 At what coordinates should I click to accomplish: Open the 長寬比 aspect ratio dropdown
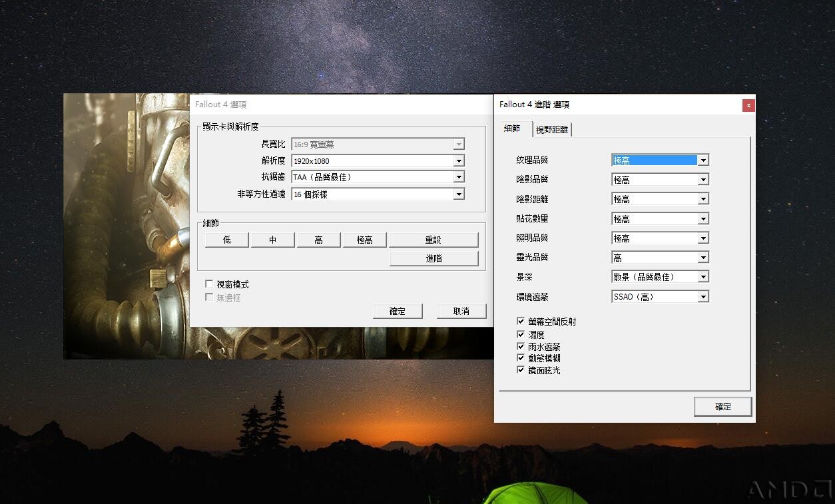click(378, 144)
